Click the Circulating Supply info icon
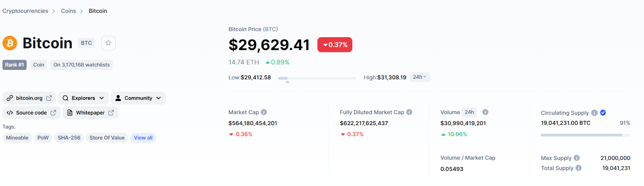Image resolution: width=644 pixels, height=186 pixels. click(594, 113)
